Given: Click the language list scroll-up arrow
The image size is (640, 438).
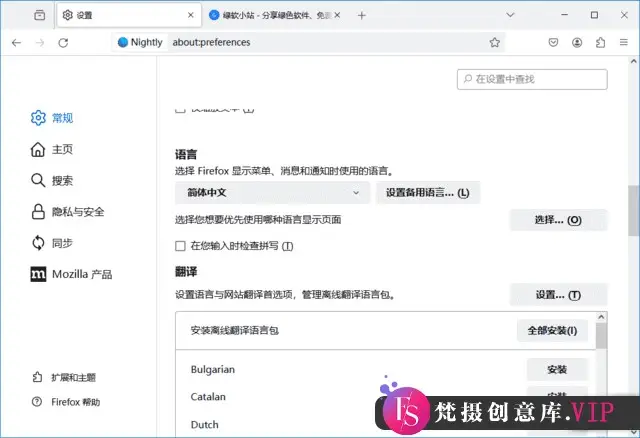Looking at the screenshot, I should click(x=601, y=317).
